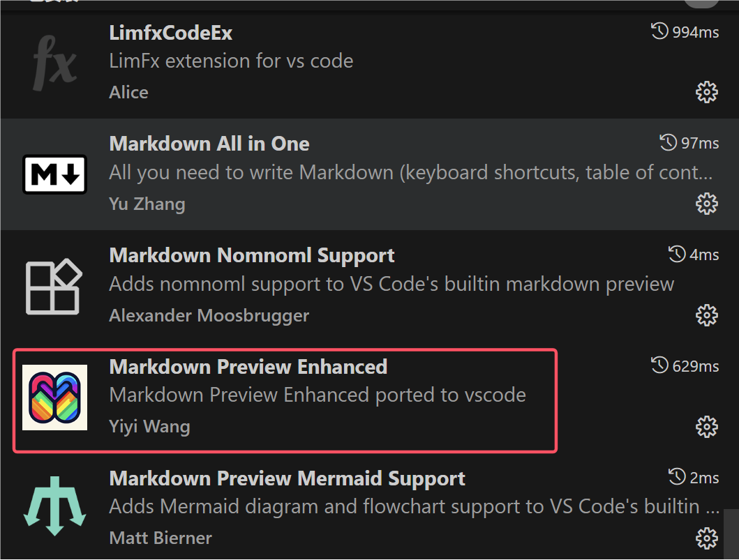Image resolution: width=739 pixels, height=560 pixels.
Task: Click the author name Yiyi Wang
Action: [149, 426]
